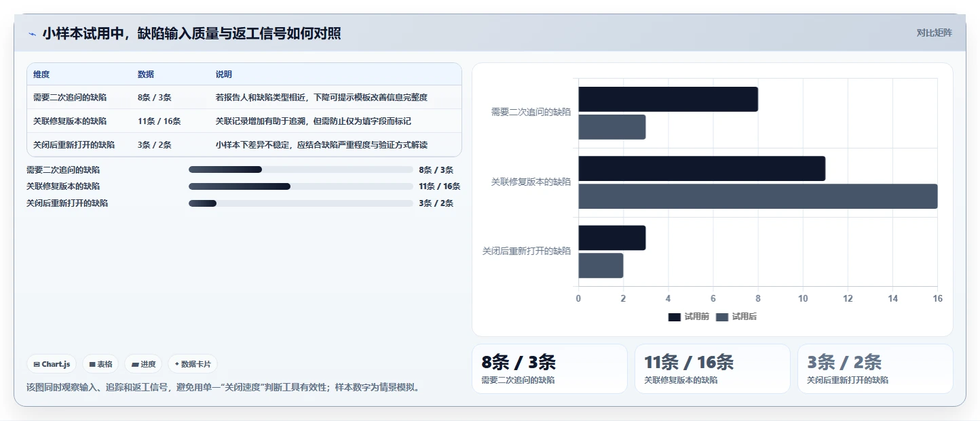Select table cell 关联修复版本的缺陷
The height and width of the screenshot is (421, 980).
[x=70, y=121]
